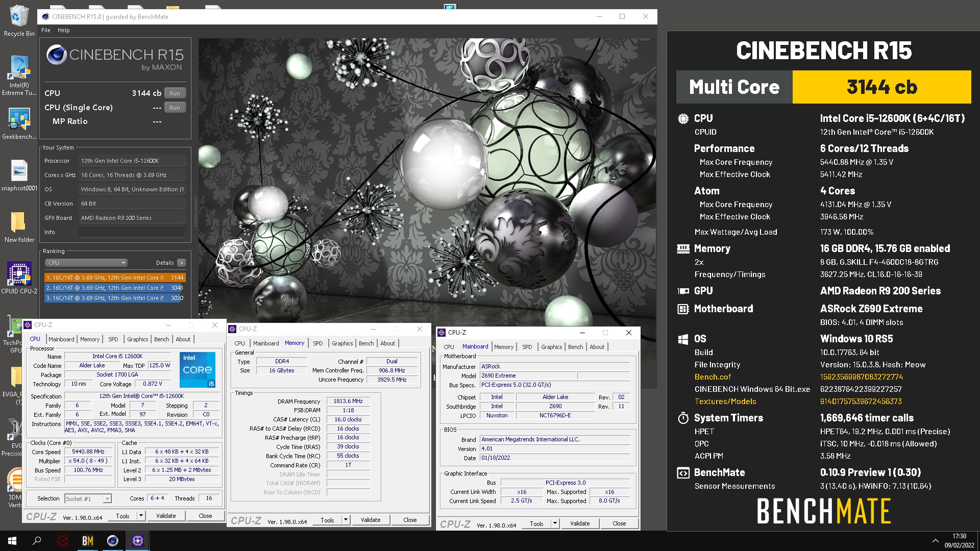Open Graphics tab in CPU-Z Memory window
Image resolution: width=980 pixels, height=551 pixels.
click(x=342, y=343)
